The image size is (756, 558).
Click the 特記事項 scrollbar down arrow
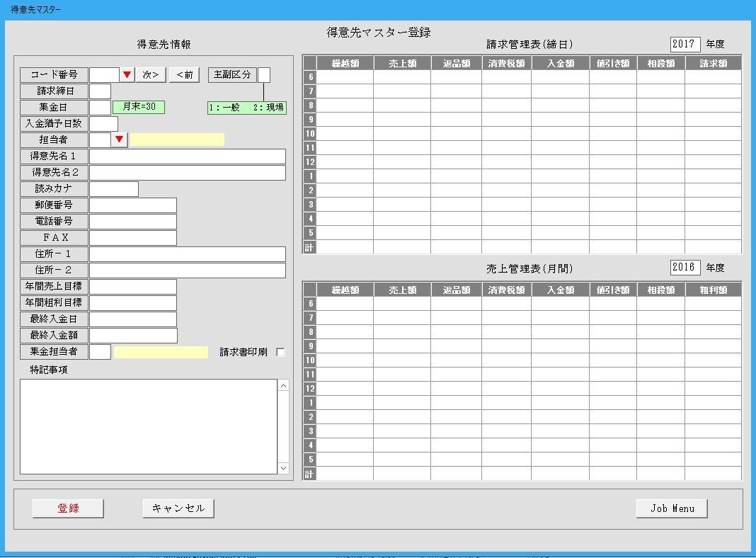tap(283, 468)
